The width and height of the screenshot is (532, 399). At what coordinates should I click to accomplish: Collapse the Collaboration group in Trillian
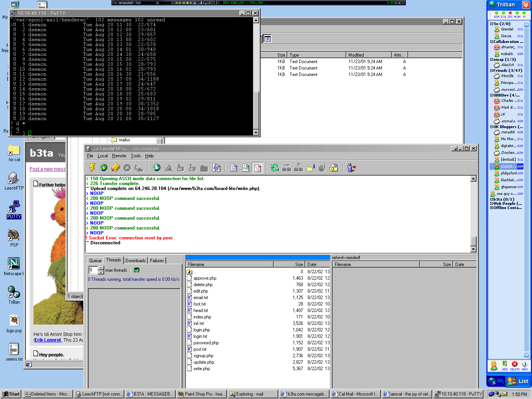pyautogui.click(x=491, y=42)
